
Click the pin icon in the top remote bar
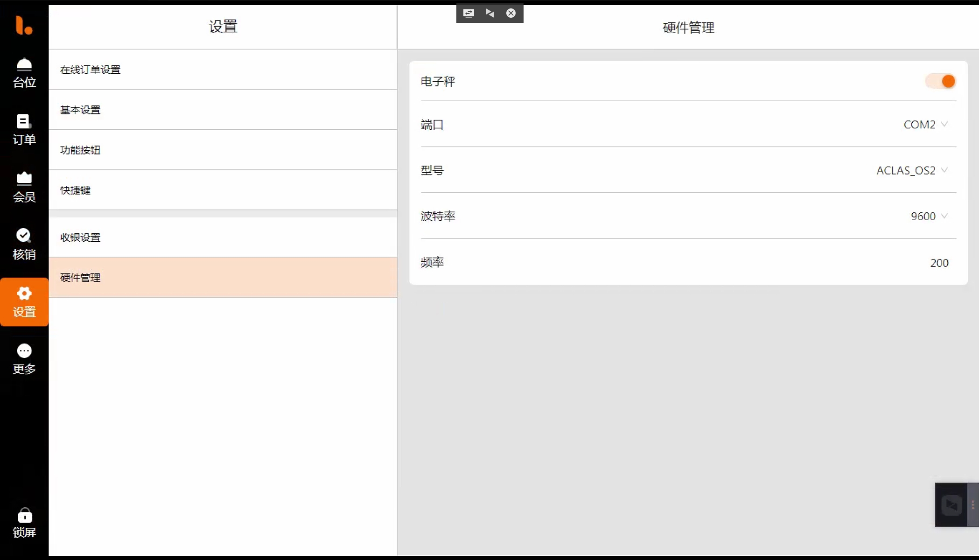click(x=489, y=13)
